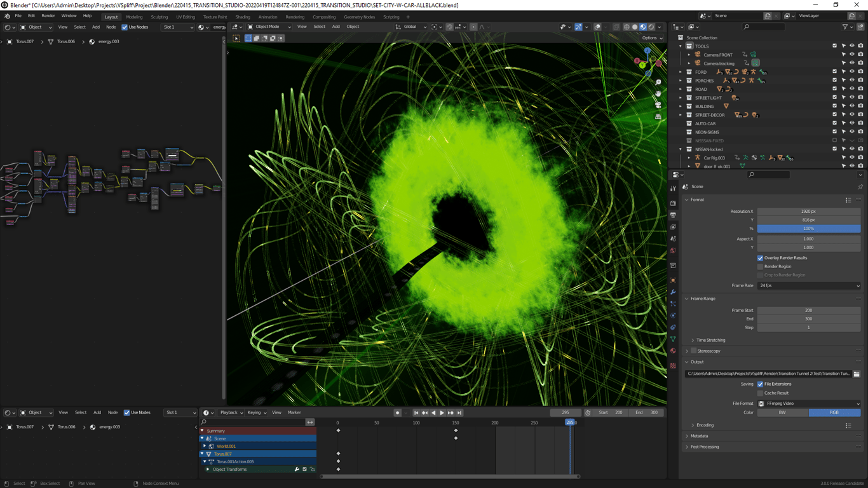Viewport: 868px width, 488px height.
Task: Switch to the Shading workspace tab
Action: pos(243,17)
